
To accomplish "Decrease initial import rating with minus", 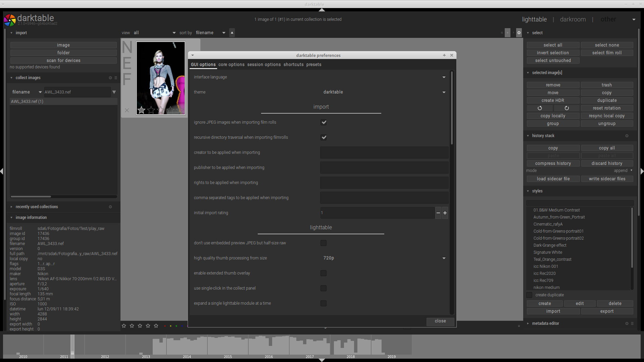I will click(438, 213).
